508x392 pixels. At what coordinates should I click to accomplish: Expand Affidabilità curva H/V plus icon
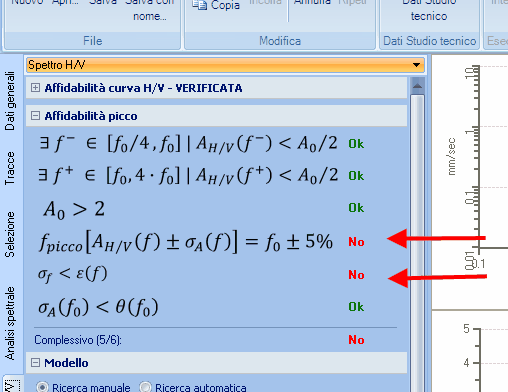click(35, 88)
